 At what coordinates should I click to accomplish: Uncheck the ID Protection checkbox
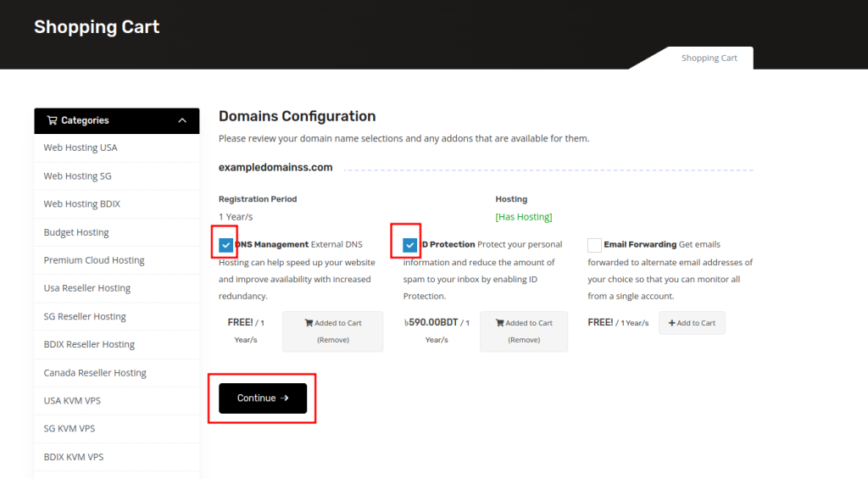coord(410,245)
